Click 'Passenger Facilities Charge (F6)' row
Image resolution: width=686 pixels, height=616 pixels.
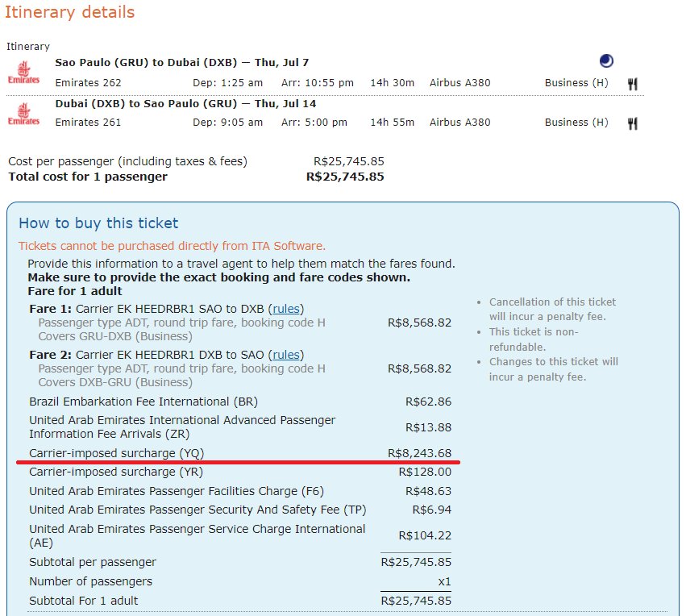240,491
